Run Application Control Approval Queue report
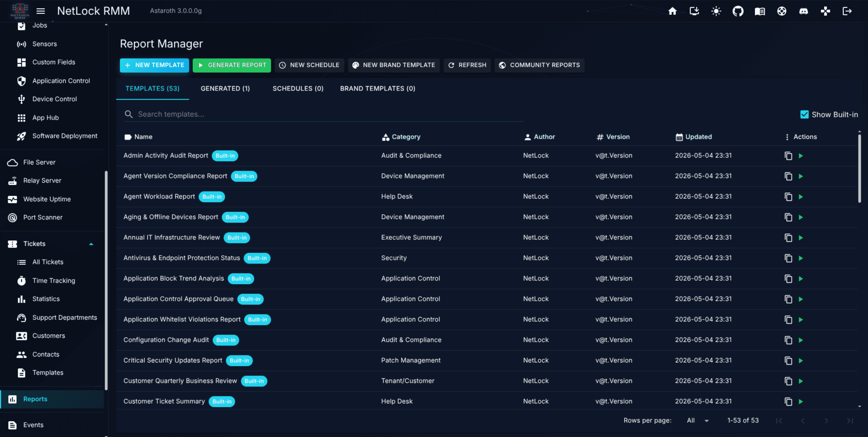868x437 pixels. tap(801, 299)
